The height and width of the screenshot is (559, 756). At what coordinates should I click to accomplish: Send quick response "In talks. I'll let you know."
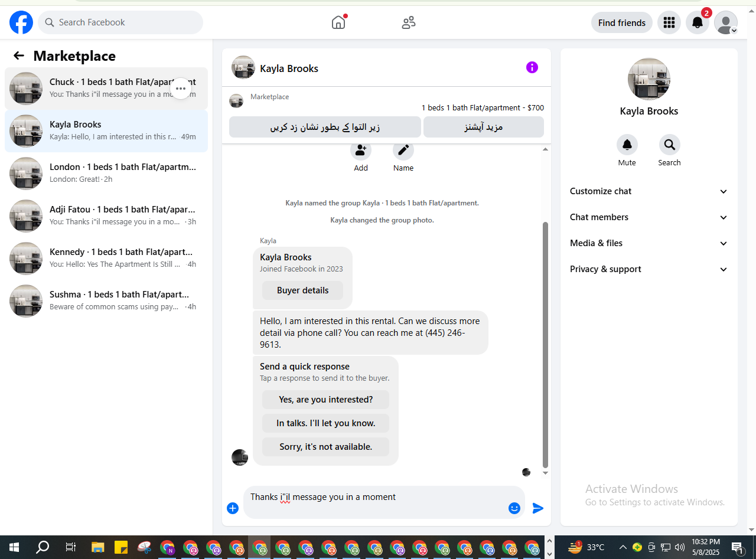pos(325,423)
